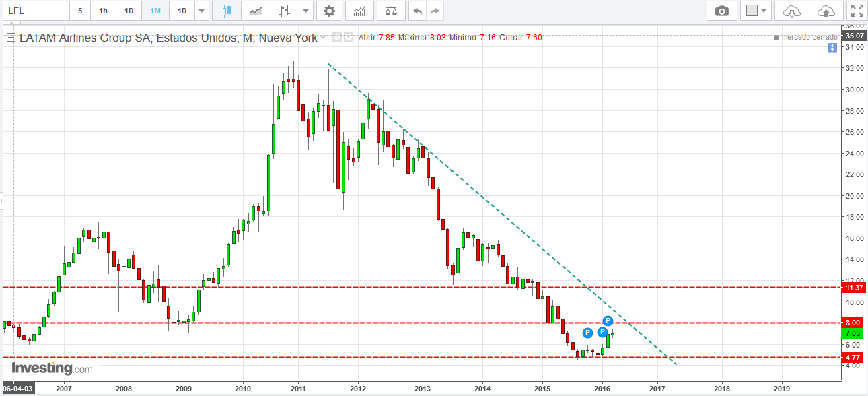Click the Investing.com logo
The height and width of the screenshot is (396, 868).
coord(52,368)
